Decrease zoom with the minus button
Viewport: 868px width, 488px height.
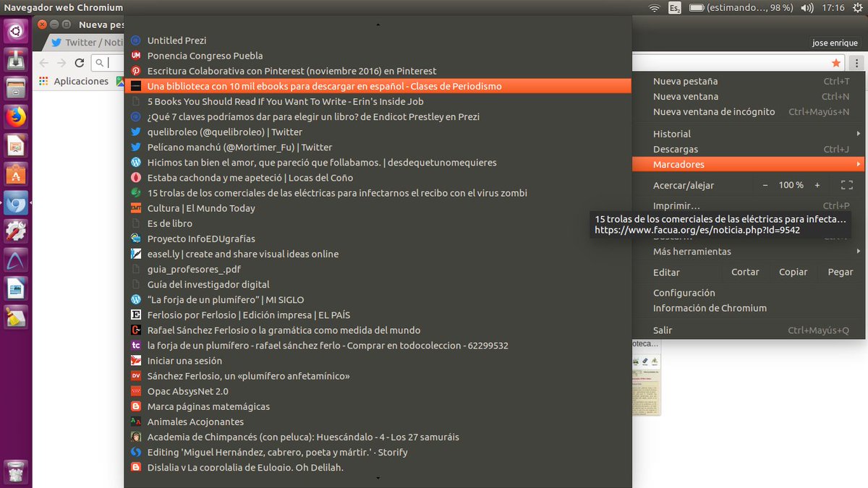click(765, 185)
